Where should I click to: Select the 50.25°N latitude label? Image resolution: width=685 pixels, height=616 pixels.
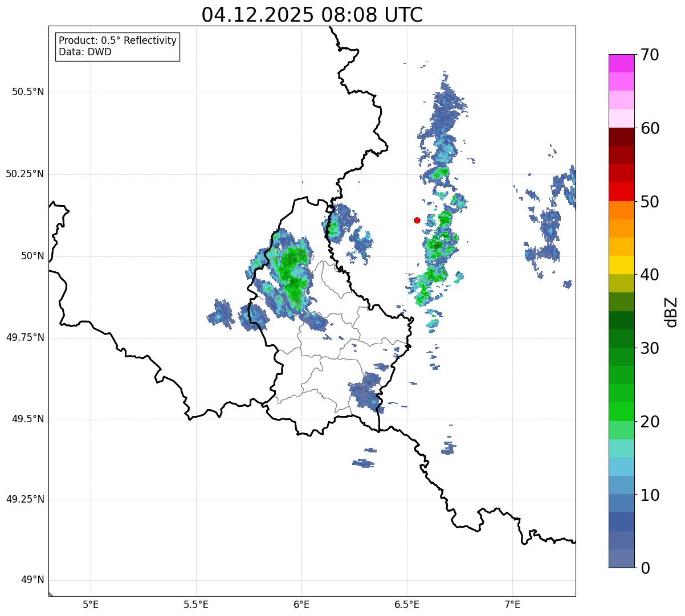tap(25, 174)
